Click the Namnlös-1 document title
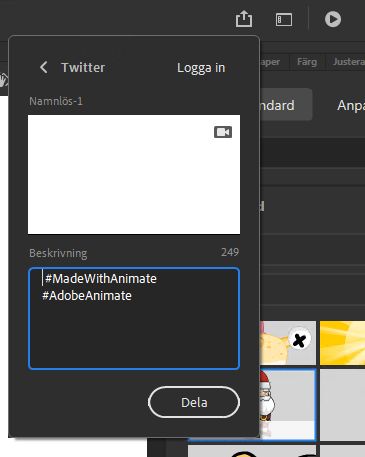Image resolution: width=365 pixels, height=457 pixels. point(56,101)
